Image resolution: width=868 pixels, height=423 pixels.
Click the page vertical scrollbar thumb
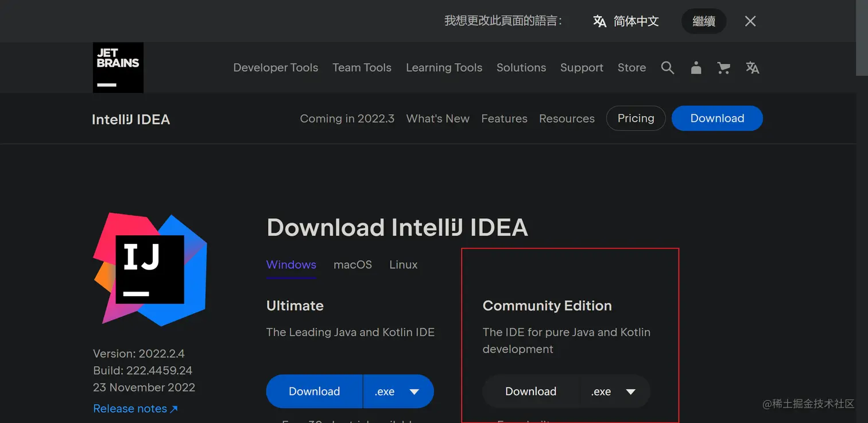point(862,37)
